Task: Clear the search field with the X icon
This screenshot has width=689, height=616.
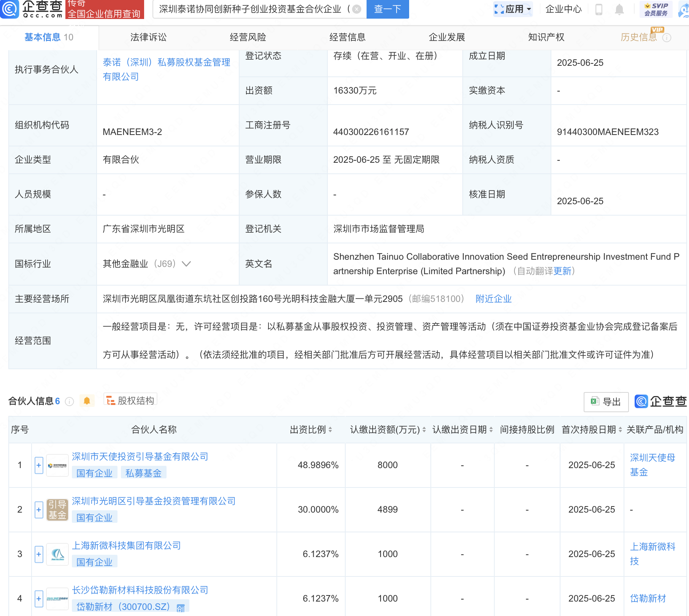Action: pos(357,9)
